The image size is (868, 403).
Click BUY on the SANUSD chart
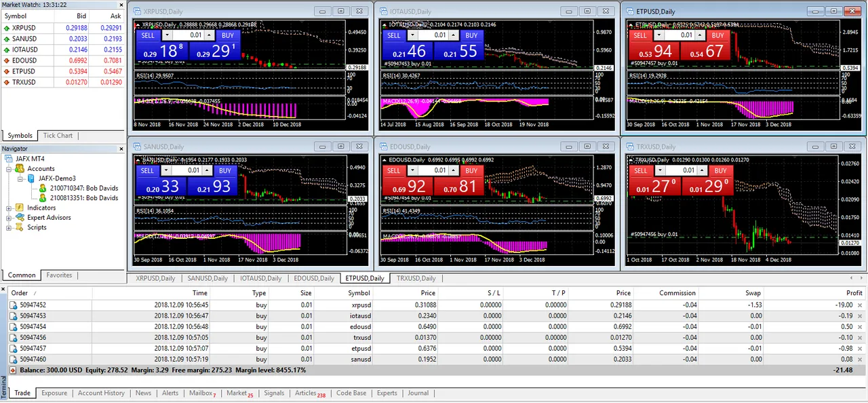point(225,170)
